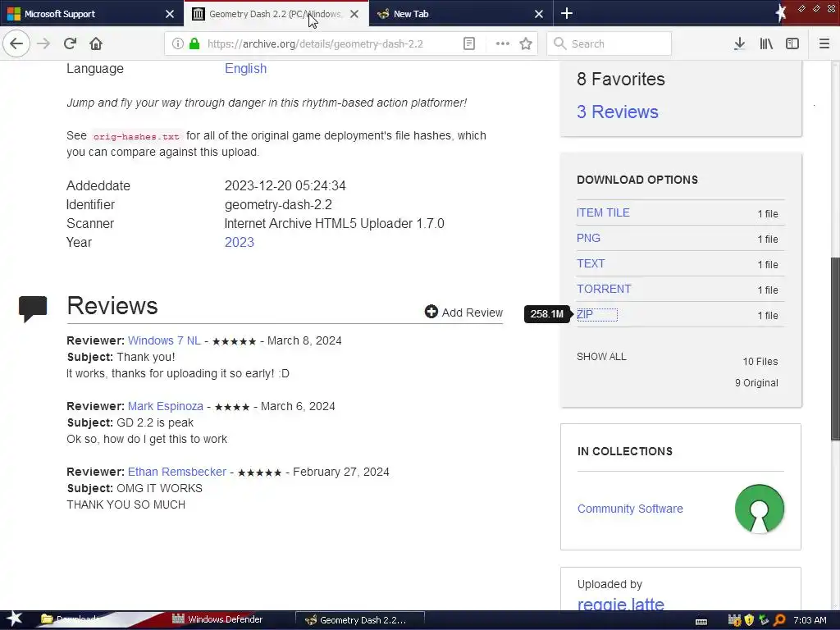The width and height of the screenshot is (840, 630).
Task: Switch to the Geometry Dash 2.2 tab
Action: tap(276, 14)
